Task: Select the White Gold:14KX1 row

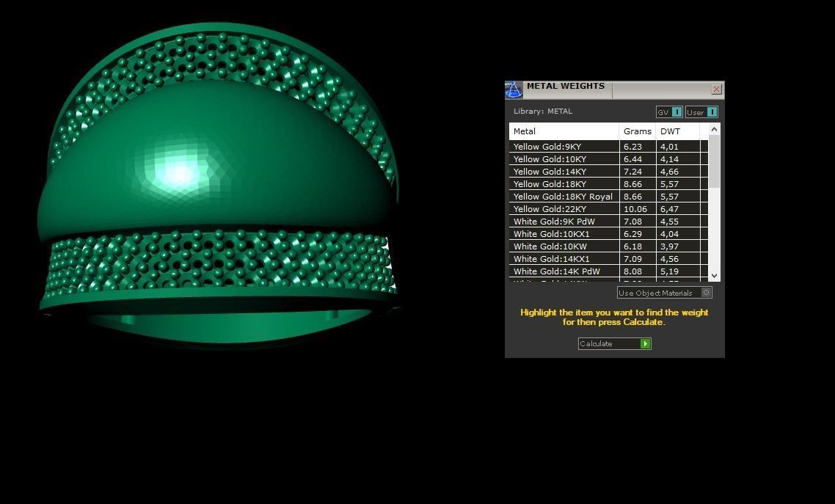Action: (608, 259)
